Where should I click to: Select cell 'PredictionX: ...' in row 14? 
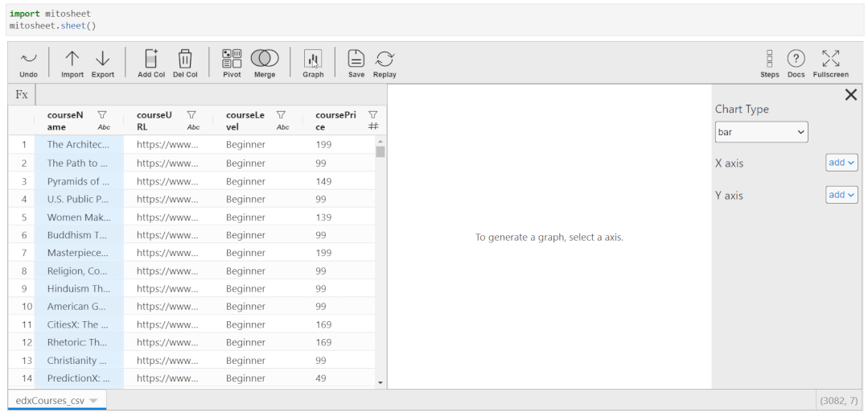click(79, 378)
